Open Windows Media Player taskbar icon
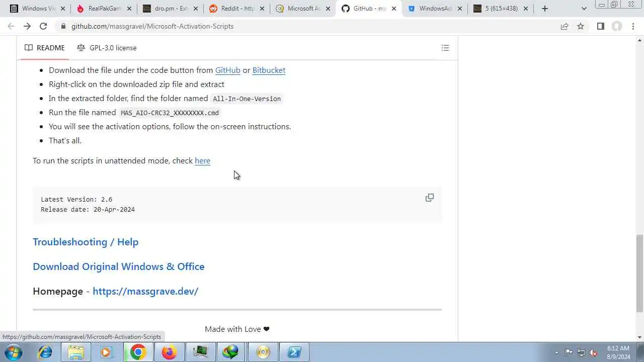Screen dimensions: 644x362 click(107, 352)
